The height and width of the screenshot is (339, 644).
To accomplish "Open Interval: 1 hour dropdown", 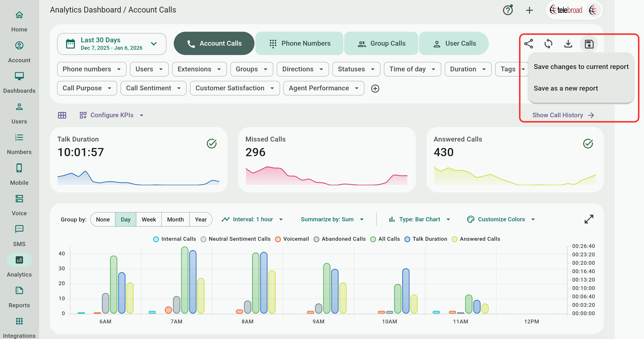I will coord(253,219).
